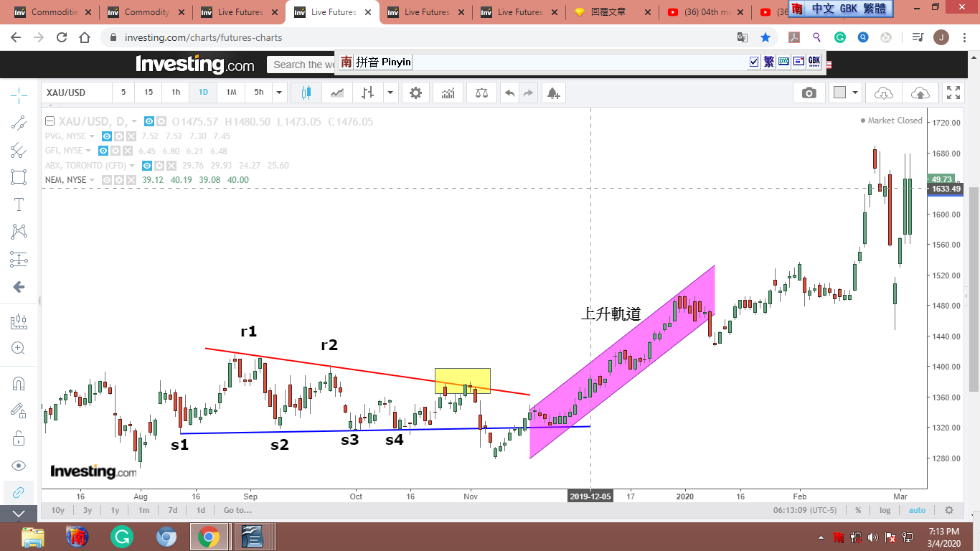Add a price alert with bell icon

552,93
